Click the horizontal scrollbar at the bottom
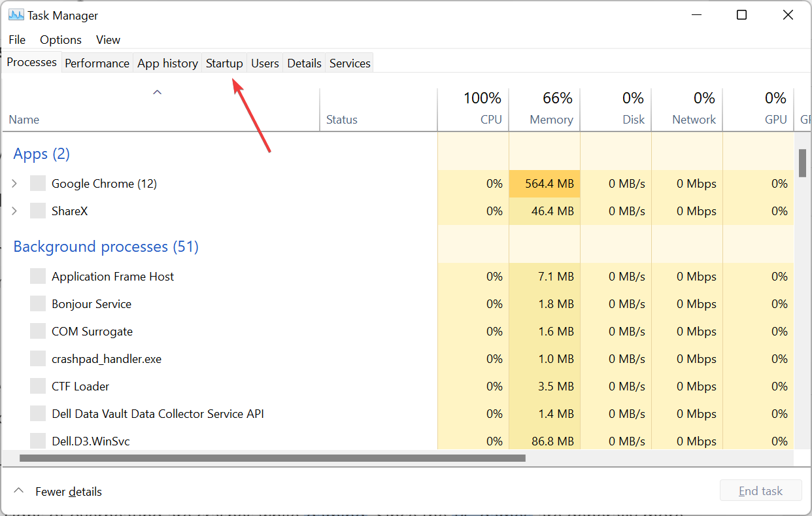This screenshot has height=516, width=812. 275,458
